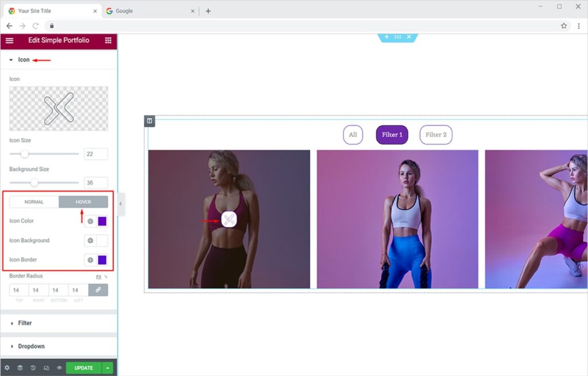The height and width of the screenshot is (376, 588).
Task: Toggle the Preview Changes eye icon
Action: [x=59, y=368]
